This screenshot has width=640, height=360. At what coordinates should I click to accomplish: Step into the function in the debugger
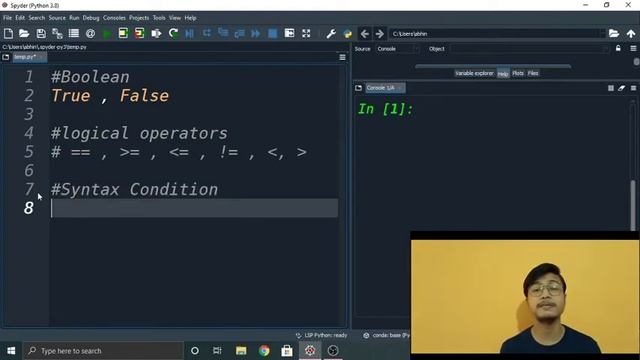(x=223, y=33)
